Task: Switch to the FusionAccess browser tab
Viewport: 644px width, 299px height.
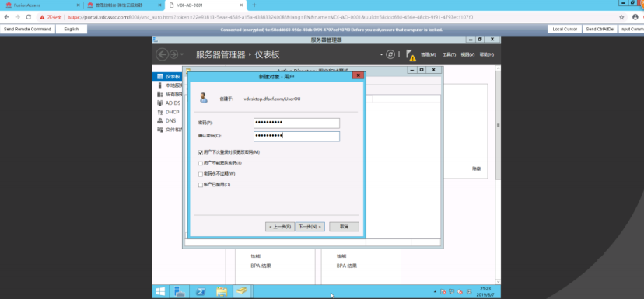Action: coord(41,5)
